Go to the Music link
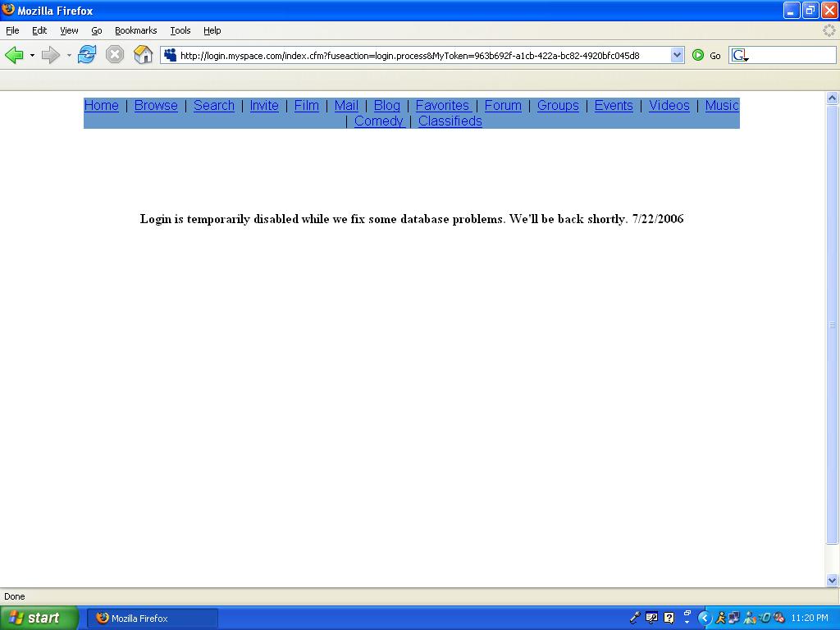 [722, 106]
